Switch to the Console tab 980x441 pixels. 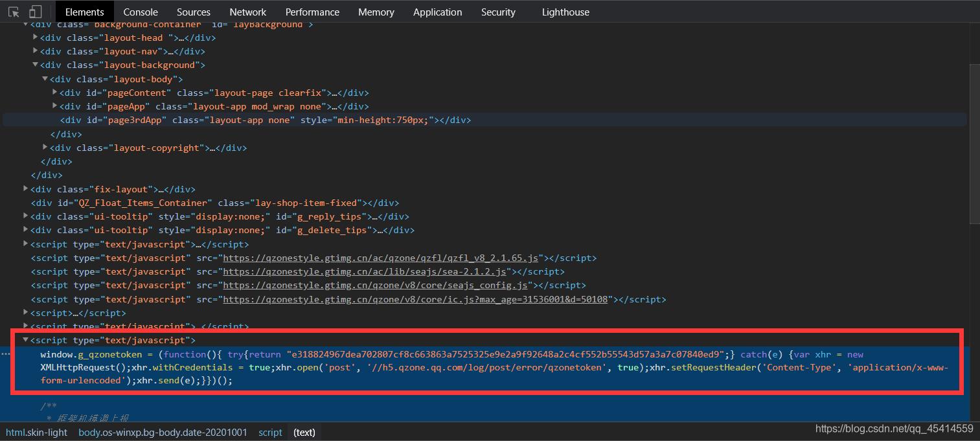pos(140,12)
